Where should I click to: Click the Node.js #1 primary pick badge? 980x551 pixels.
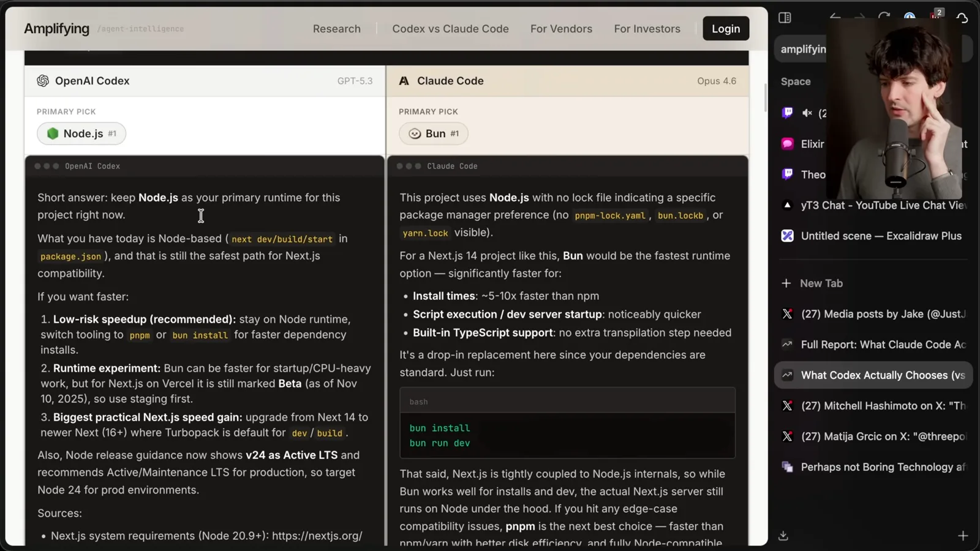[x=81, y=133]
